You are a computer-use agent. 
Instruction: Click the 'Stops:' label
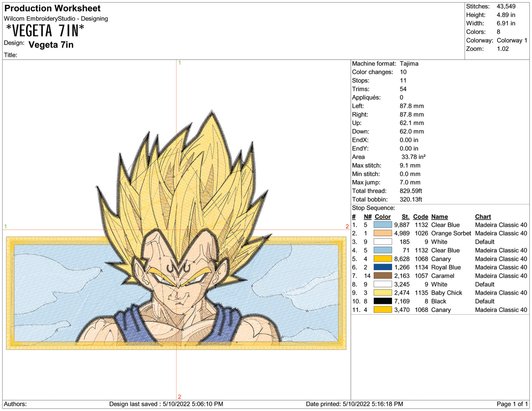pyautogui.click(x=360, y=81)
